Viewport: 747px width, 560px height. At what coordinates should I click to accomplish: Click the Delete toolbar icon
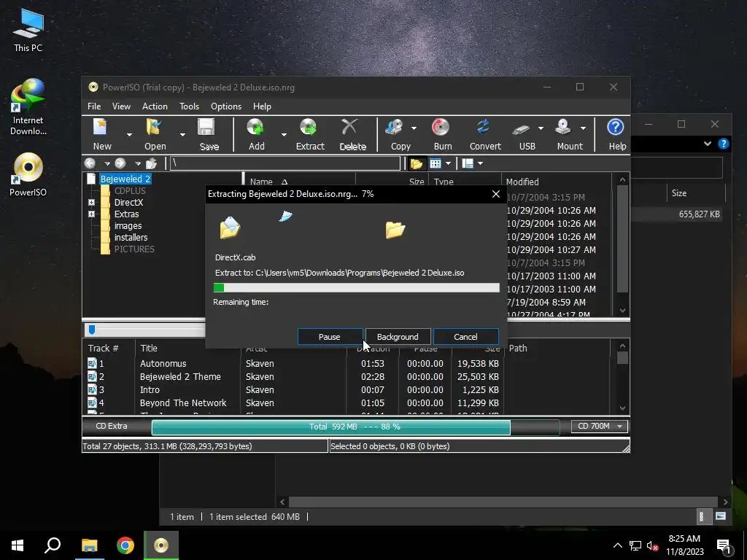pos(352,134)
